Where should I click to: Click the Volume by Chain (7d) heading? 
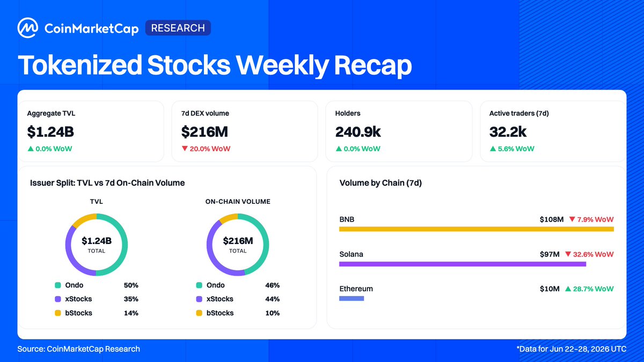(x=380, y=183)
